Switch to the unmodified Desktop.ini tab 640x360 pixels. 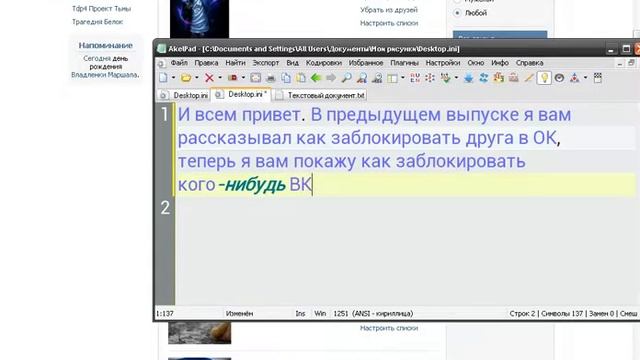pyautogui.click(x=184, y=95)
